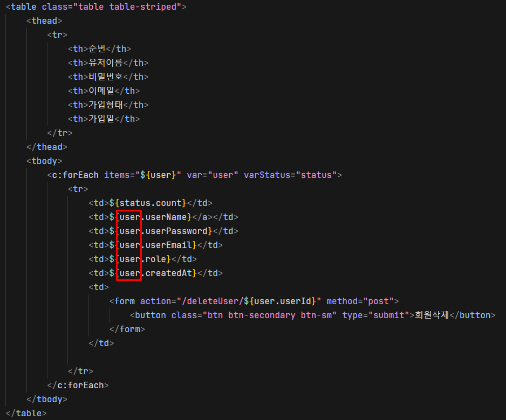Click userEmail in the td expression

pyautogui.click(x=168, y=245)
